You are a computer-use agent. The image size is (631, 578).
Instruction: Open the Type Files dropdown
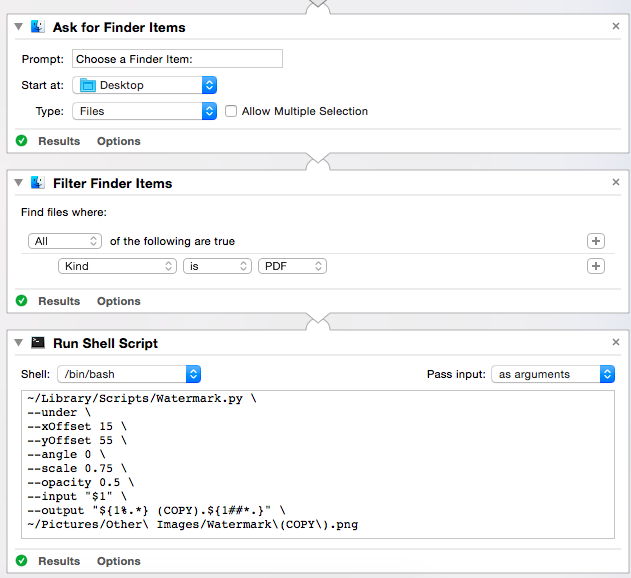click(145, 111)
